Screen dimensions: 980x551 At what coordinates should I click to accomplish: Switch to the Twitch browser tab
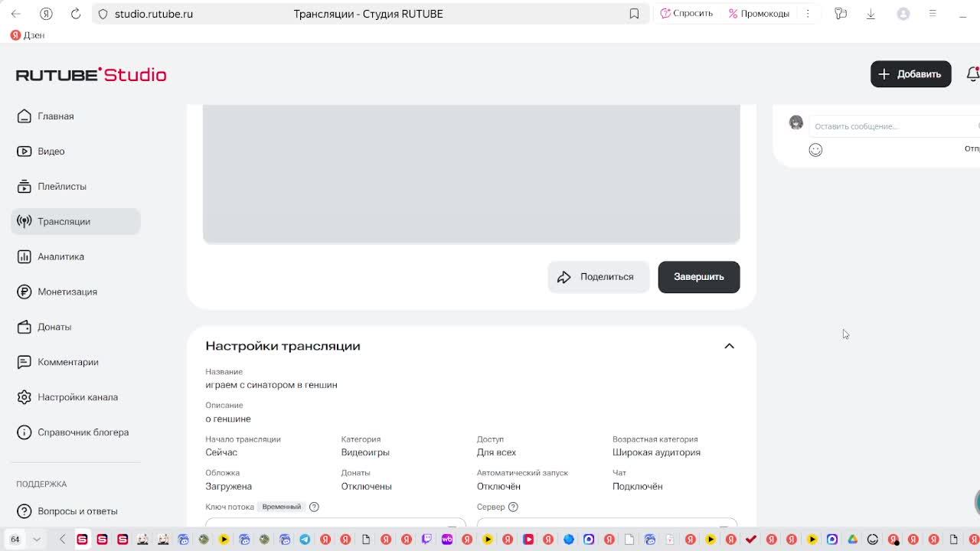pos(426,540)
